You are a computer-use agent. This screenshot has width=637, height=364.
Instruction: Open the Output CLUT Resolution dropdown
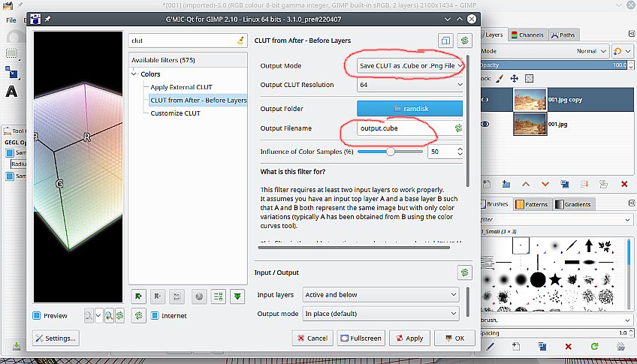410,85
